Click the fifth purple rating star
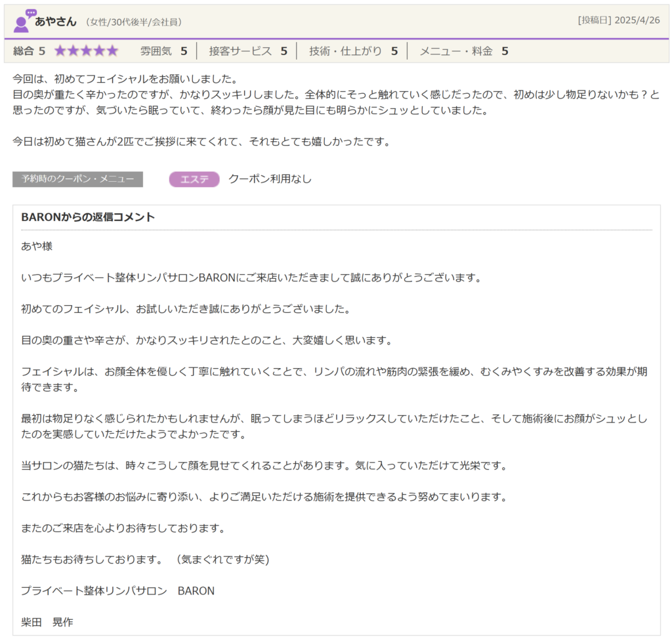This screenshot has width=672, height=641. 112,51
